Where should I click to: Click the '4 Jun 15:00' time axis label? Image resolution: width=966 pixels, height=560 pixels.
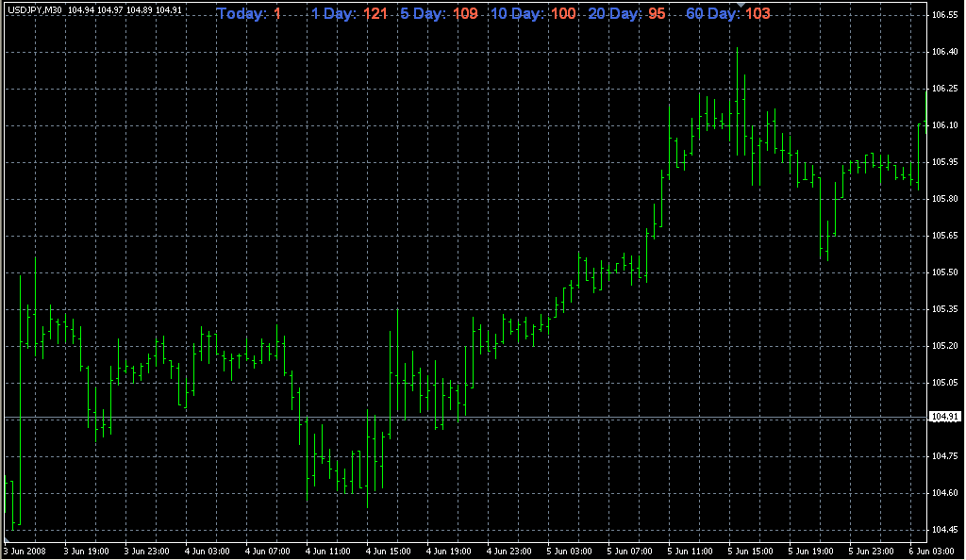click(x=388, y=552)
